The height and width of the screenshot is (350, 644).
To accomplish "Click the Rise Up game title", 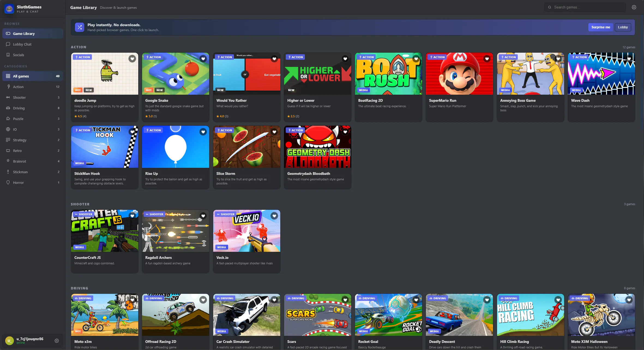I will pyautogui.click(x=152, y=173).
